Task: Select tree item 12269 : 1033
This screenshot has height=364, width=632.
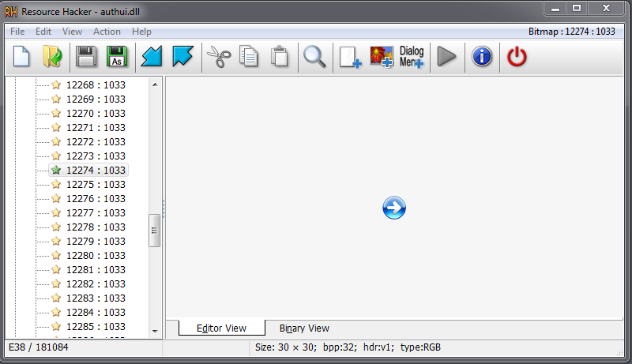Action: 96,99
